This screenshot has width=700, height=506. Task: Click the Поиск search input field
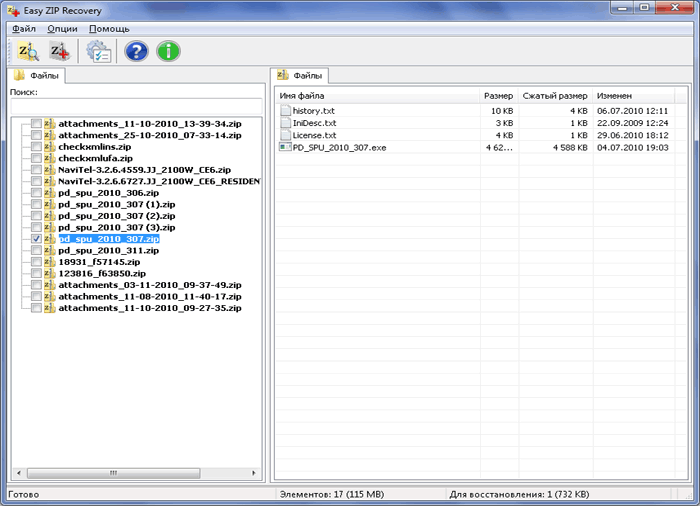click(x=135, y=106)
